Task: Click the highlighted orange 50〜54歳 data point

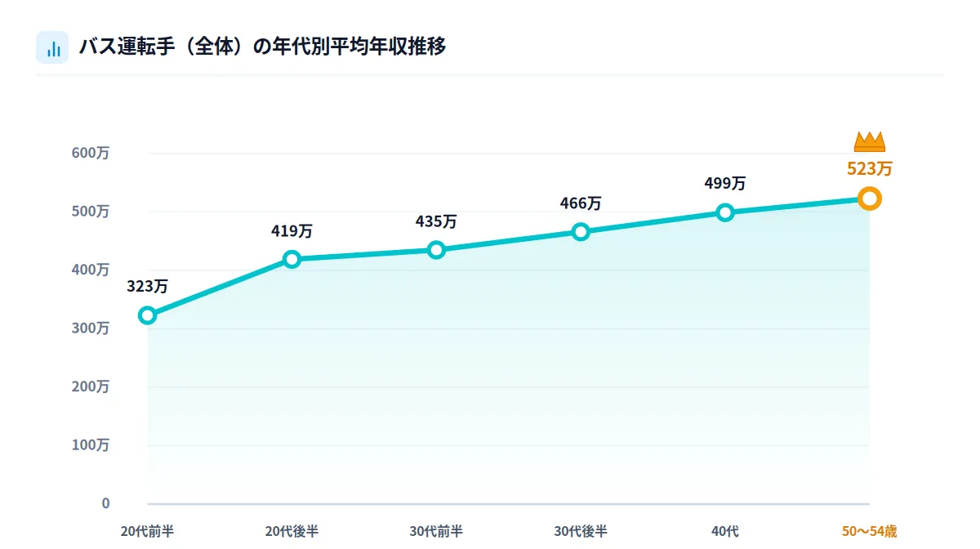Action: pyautogui.click(x=870, y=199)
